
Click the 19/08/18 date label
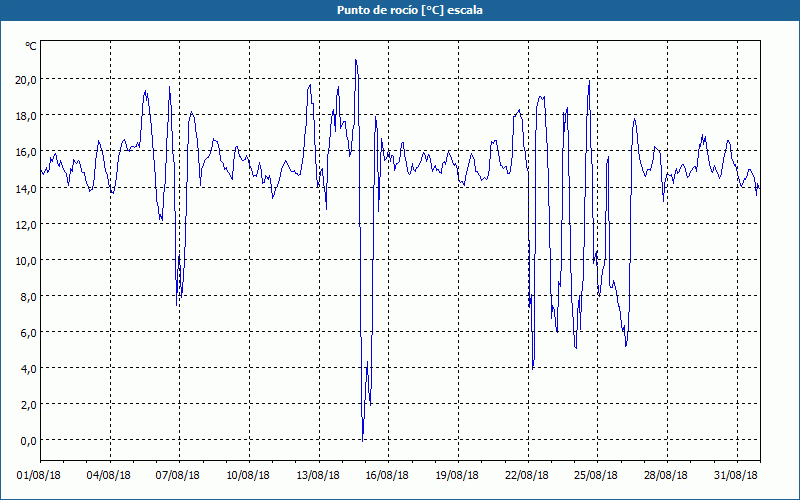[457, 475]
